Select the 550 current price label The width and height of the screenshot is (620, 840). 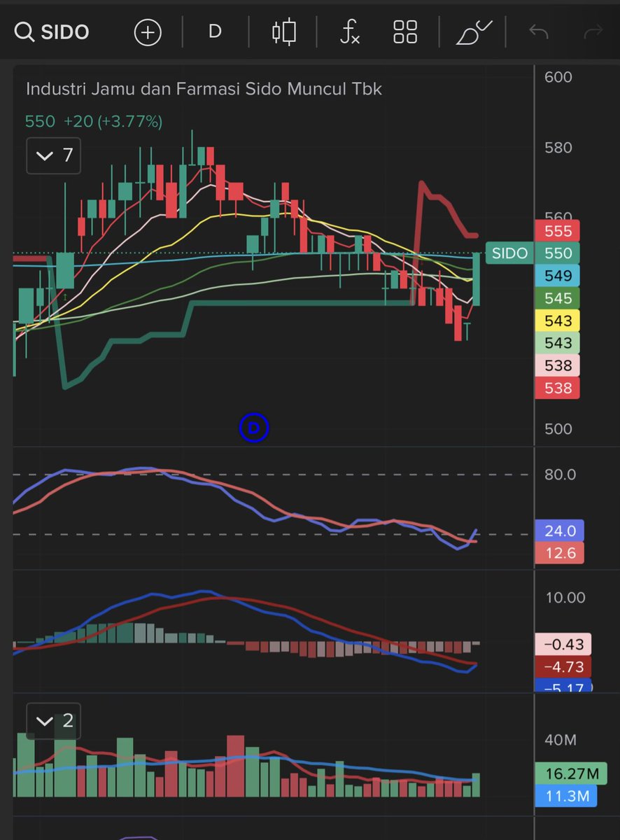coord(558,253)
